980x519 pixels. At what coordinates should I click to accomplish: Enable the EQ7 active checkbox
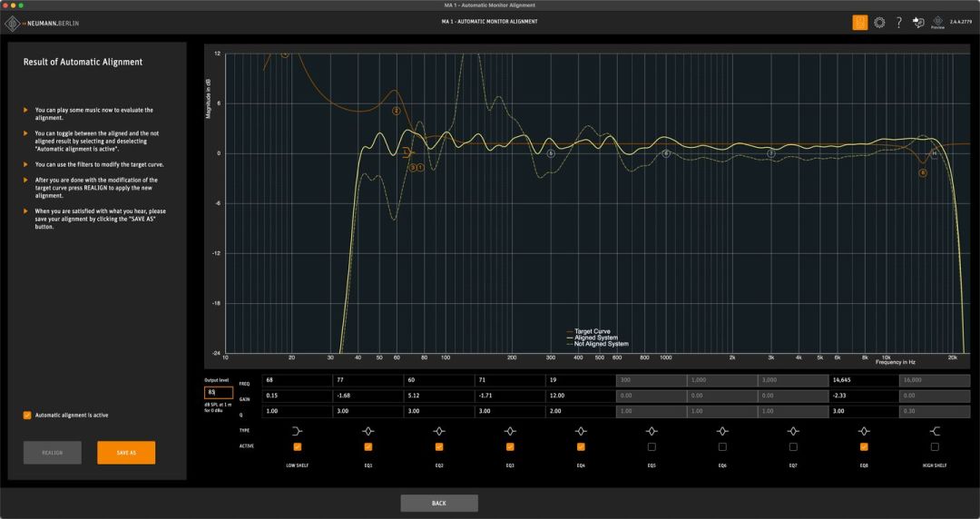click(793, 446)
